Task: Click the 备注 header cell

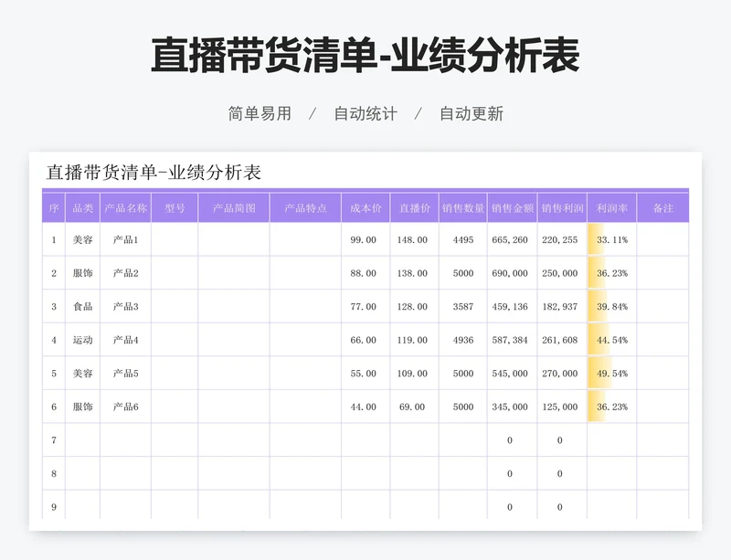Action: [x=663, y=208]
